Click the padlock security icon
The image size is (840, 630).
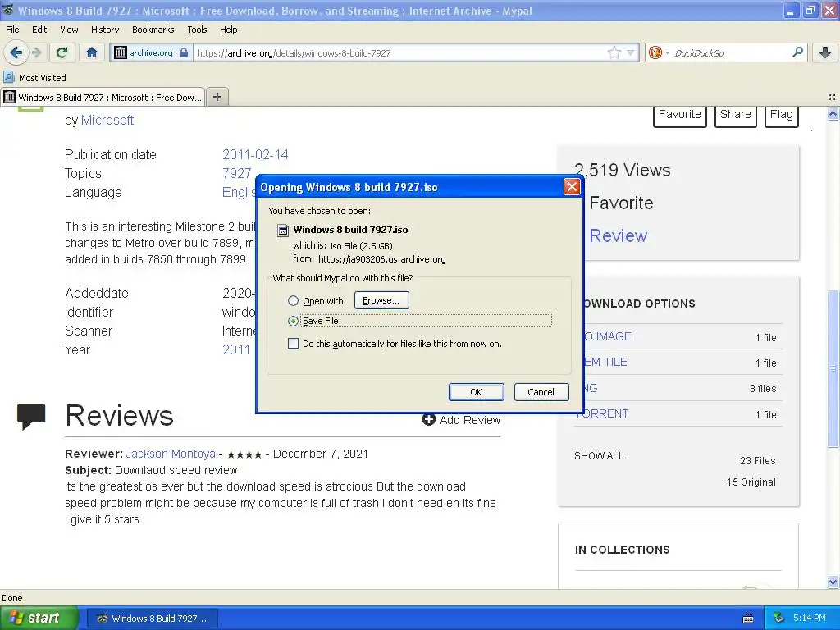tap(184, 52)
